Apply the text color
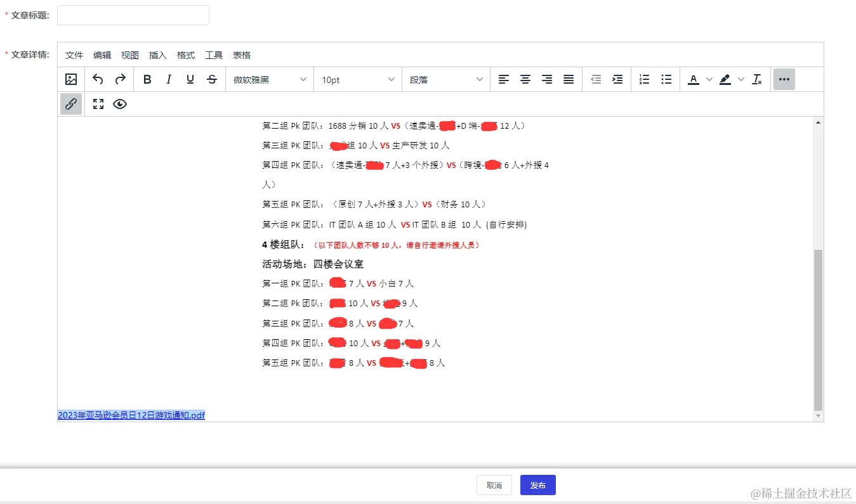 coord(694,79)
